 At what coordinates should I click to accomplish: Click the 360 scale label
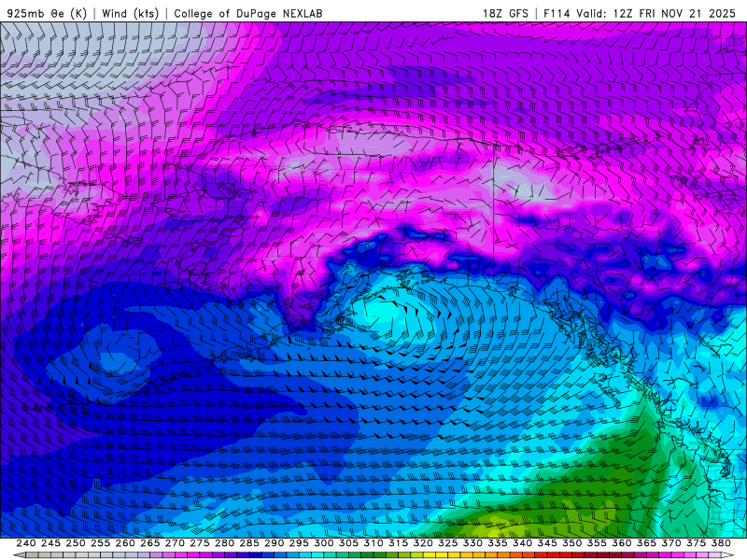click(x=621, y=543)
